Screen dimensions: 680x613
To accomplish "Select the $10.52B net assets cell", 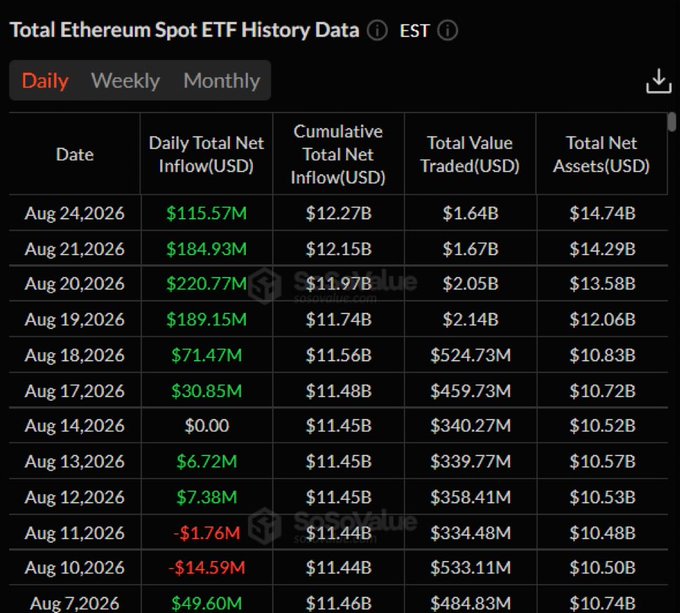I will [x=602, y=426].
